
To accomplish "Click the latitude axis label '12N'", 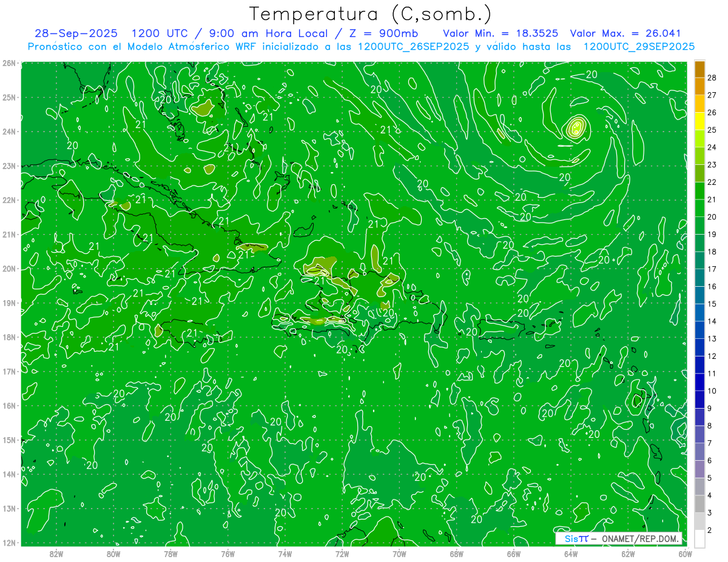I will coord(9,543).
